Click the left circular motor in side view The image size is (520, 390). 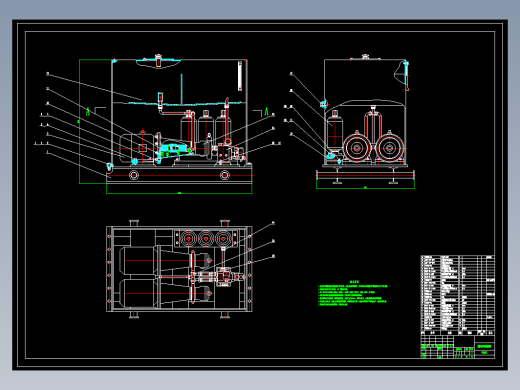[x=357, y=148]
